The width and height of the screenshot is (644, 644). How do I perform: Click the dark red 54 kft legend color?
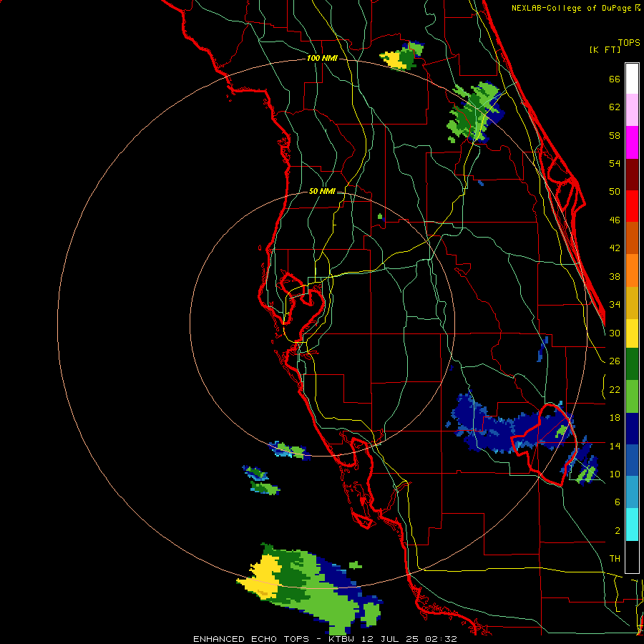[632, 175]
